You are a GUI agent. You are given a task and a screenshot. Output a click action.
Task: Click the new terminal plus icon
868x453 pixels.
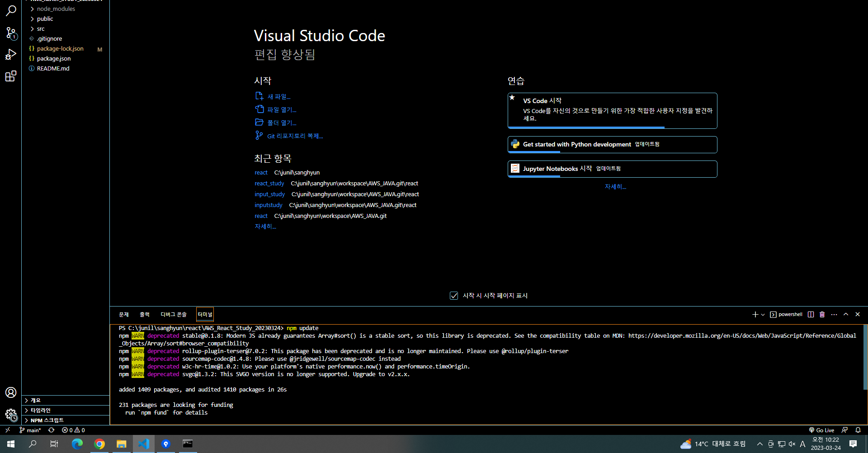tap(755, 314)
